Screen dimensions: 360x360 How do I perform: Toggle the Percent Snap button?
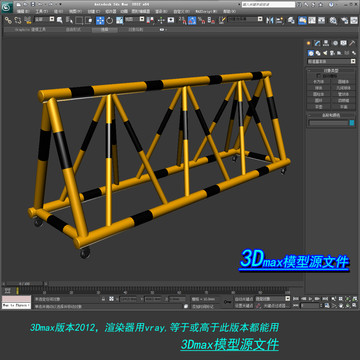[201, 20]
